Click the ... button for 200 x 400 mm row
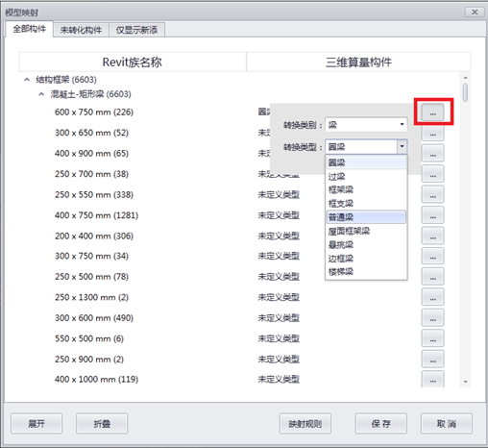Image resolution: width=488 pixels, height=448 pixels. point(432,236)
